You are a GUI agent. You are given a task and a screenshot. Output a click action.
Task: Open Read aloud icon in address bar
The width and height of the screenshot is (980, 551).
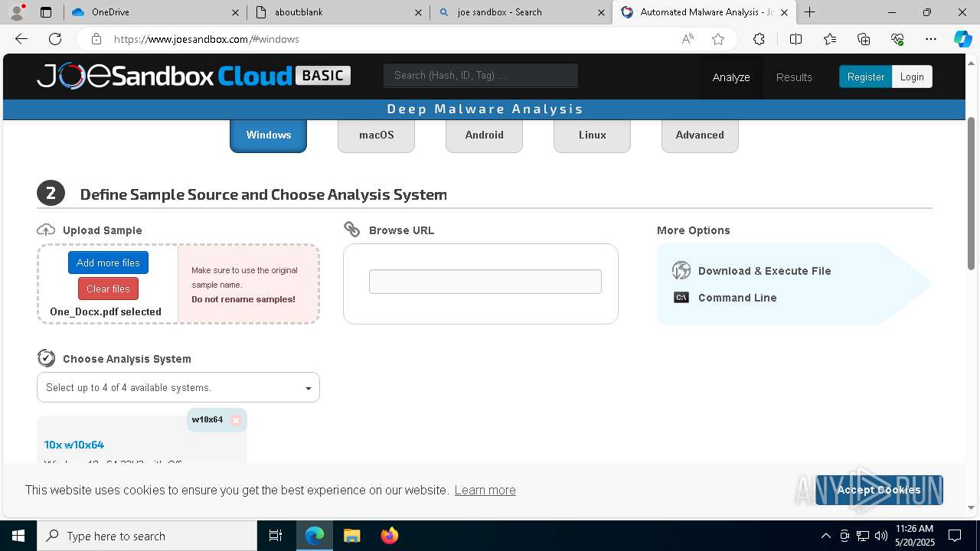[x=688, y=39]
